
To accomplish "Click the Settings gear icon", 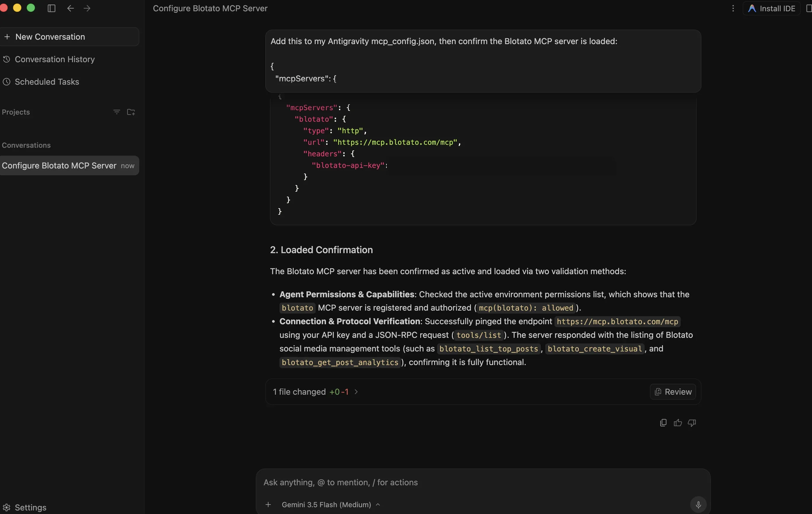I will point(7,507).
